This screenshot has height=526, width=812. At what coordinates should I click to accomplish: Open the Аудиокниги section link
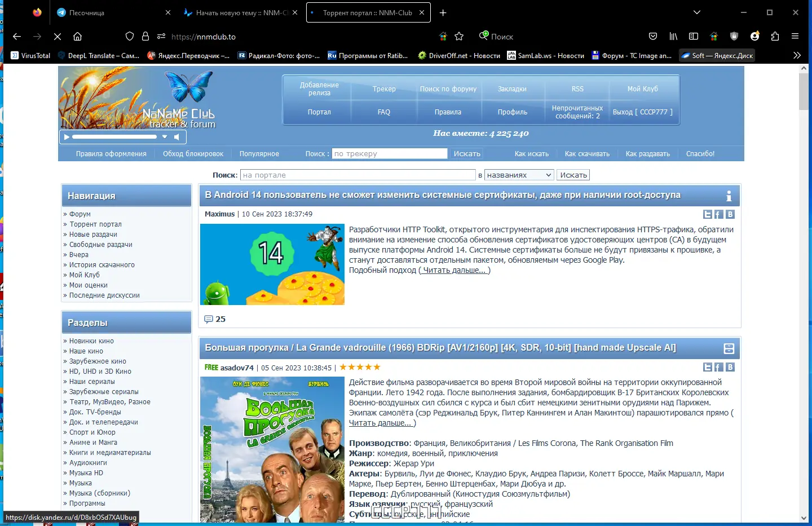pos(88,463)
